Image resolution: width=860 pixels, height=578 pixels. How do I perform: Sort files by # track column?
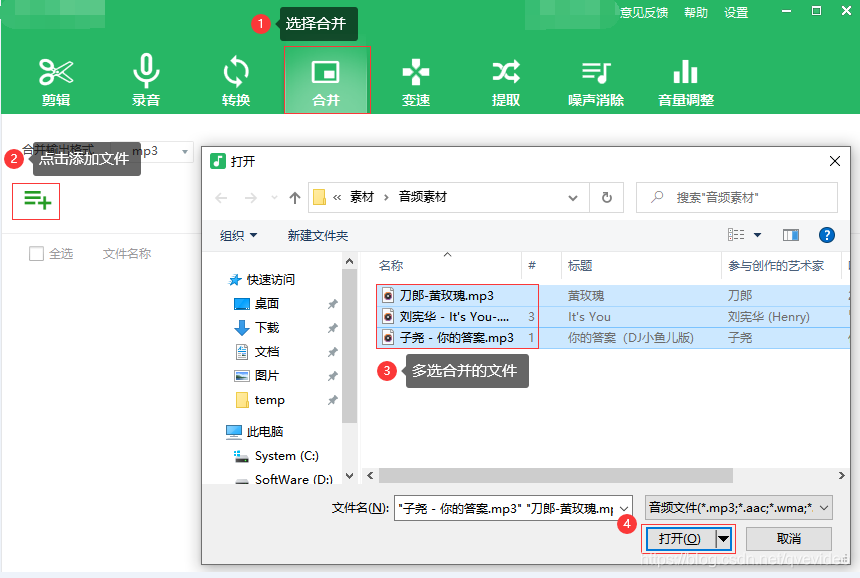[531, 265]
